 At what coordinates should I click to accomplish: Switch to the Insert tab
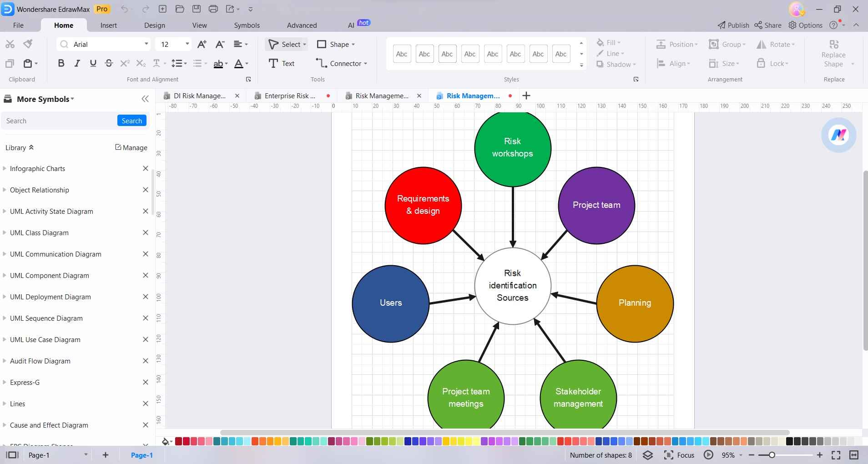tap(109, 25)
